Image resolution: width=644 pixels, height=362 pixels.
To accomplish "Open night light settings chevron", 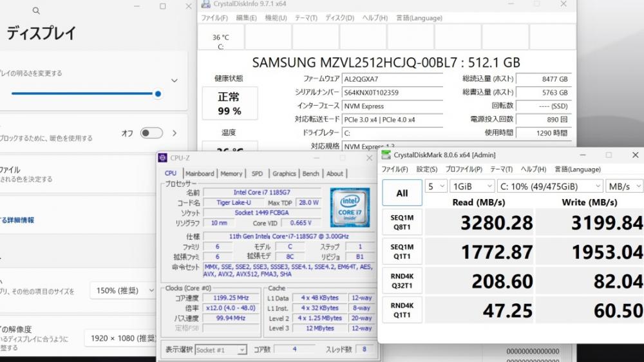I will click(x=175, y=133).
